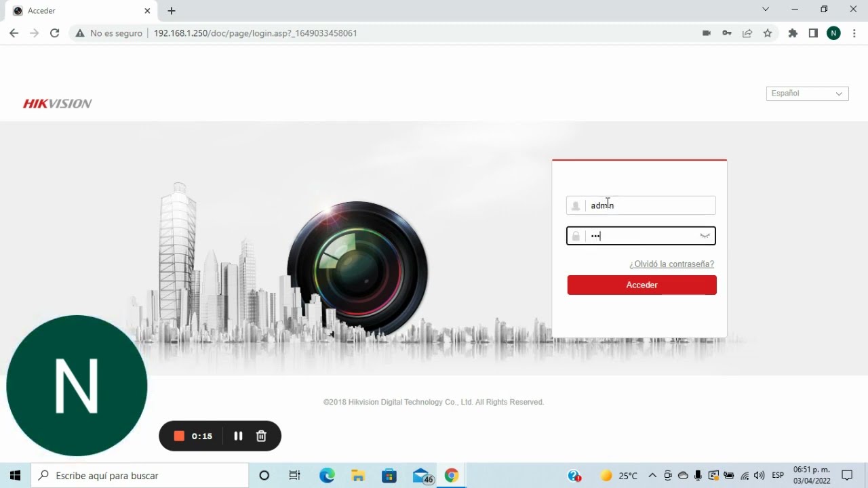
Task: Open Cortana circle icon
Action: [264, 476]
